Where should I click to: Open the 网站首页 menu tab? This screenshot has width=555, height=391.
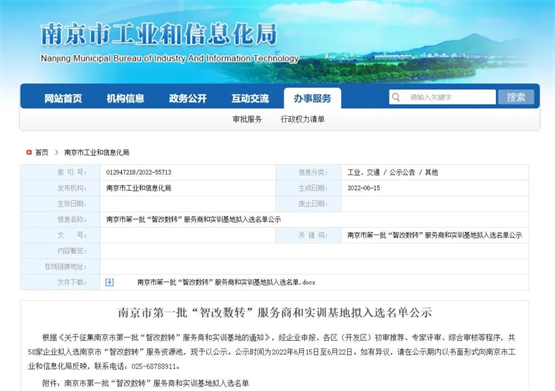tap(63, 98)
